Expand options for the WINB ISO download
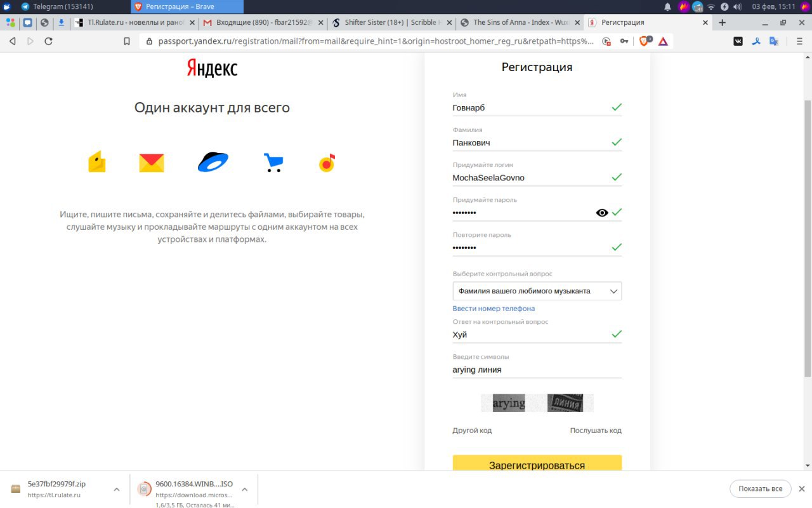The image size is (812, 508). [x=245, y=489]
